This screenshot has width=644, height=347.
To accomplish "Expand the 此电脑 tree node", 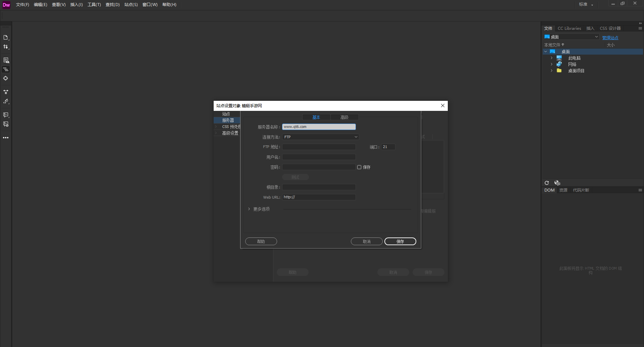I will click(551, 58).
